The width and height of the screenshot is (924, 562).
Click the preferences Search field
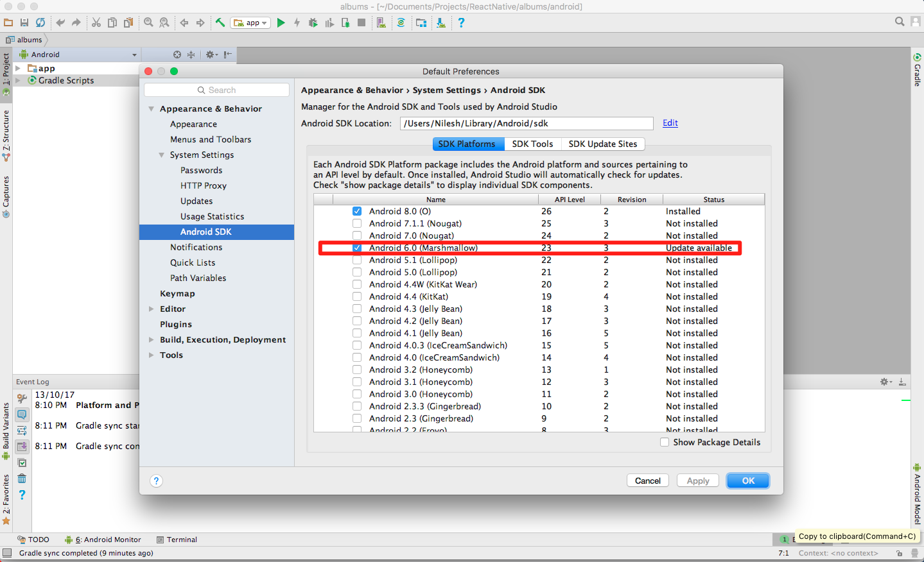[217, 90]
